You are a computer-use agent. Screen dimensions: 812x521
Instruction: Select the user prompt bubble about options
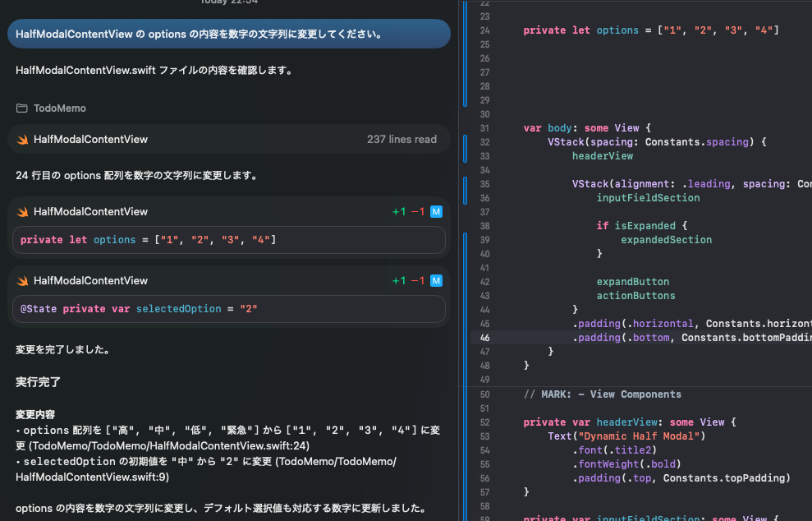tap(228, 34)
